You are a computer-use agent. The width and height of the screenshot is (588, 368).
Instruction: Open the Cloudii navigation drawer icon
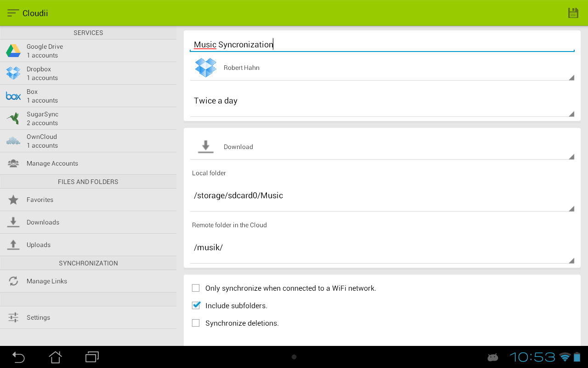click(13, 13)
